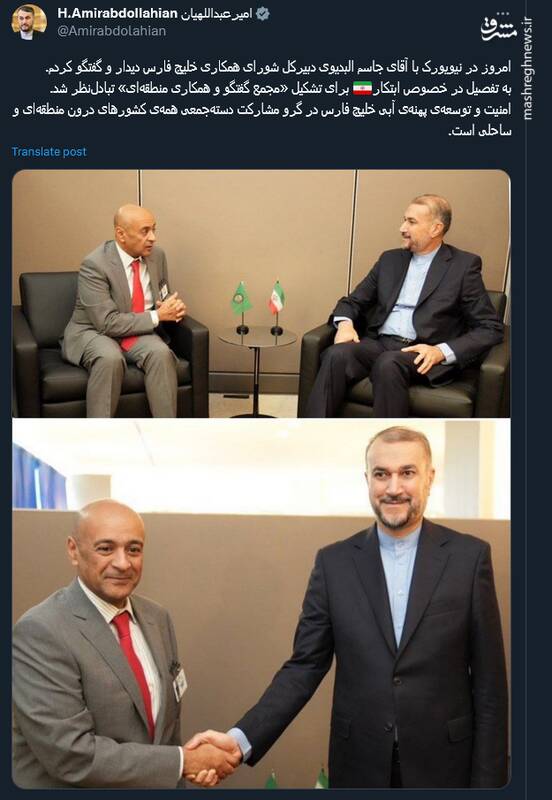
Task: Open the handshake photo
Action: [x=261, y=603]
